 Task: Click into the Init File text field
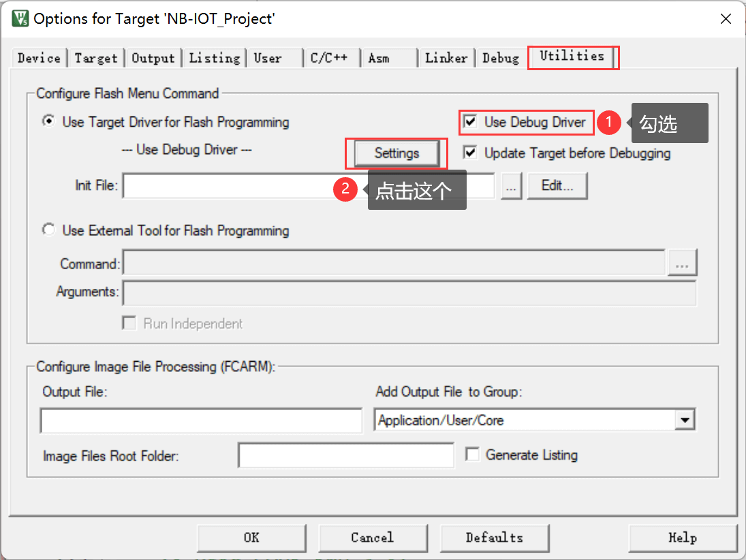pyautogui.click(x=225, y=185)
